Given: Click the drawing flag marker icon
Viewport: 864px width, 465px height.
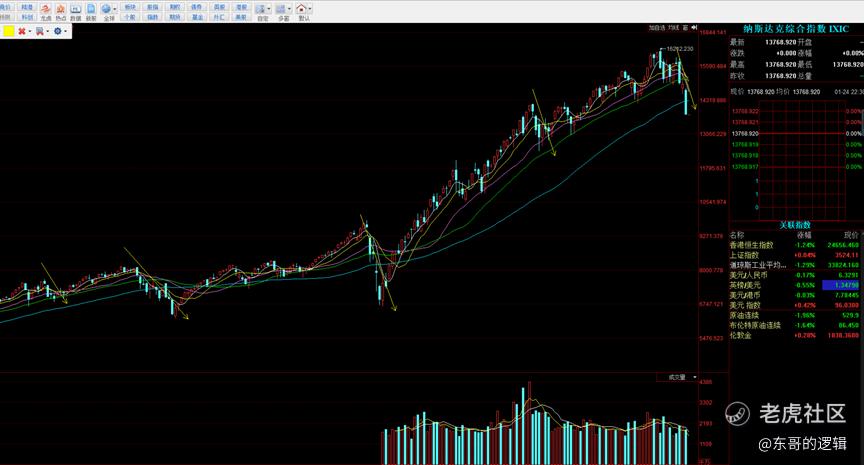Looking at the screenshot, I should (40, 31).
